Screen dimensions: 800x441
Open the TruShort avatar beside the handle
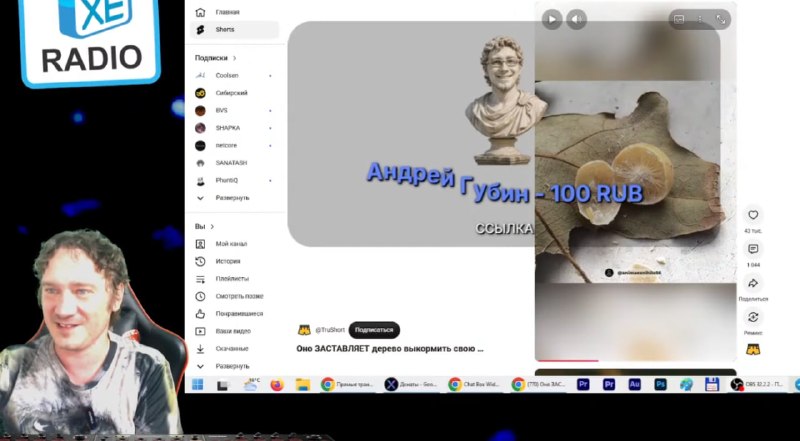[304, 330]
